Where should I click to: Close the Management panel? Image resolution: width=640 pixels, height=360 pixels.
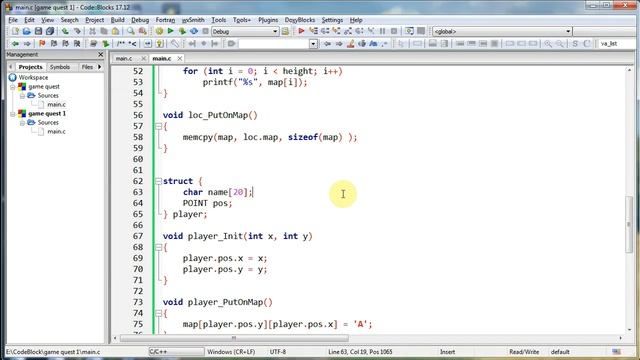click(x=100, y=54)
